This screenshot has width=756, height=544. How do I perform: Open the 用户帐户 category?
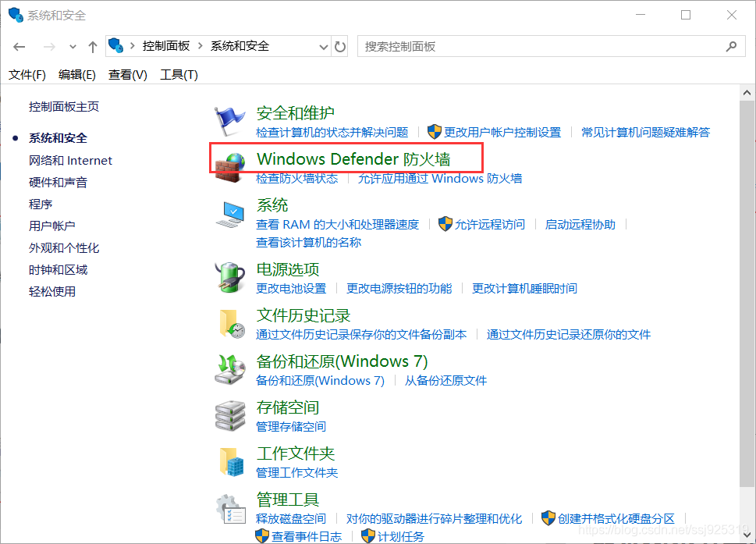click(x=52, y=226)
